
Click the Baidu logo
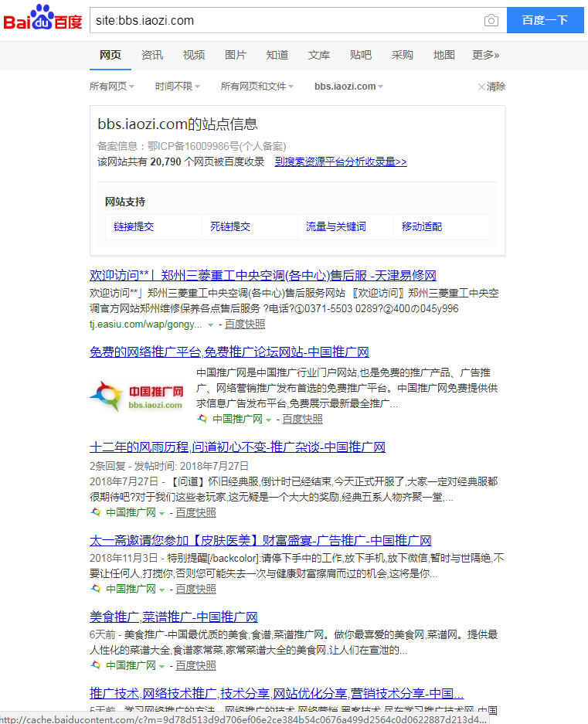click(42, 19)
